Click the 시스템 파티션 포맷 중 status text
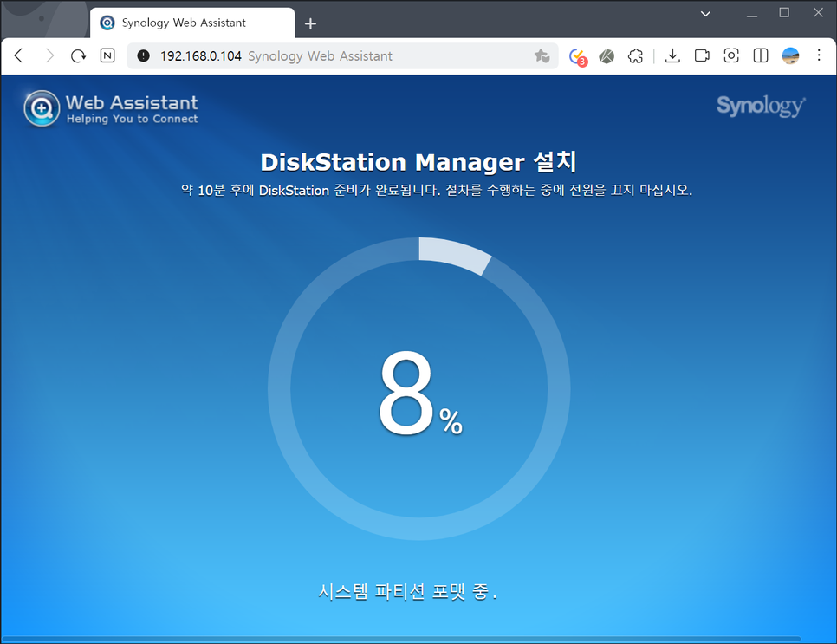This screenshot has height=644, width=837. [x=408, y=591]
